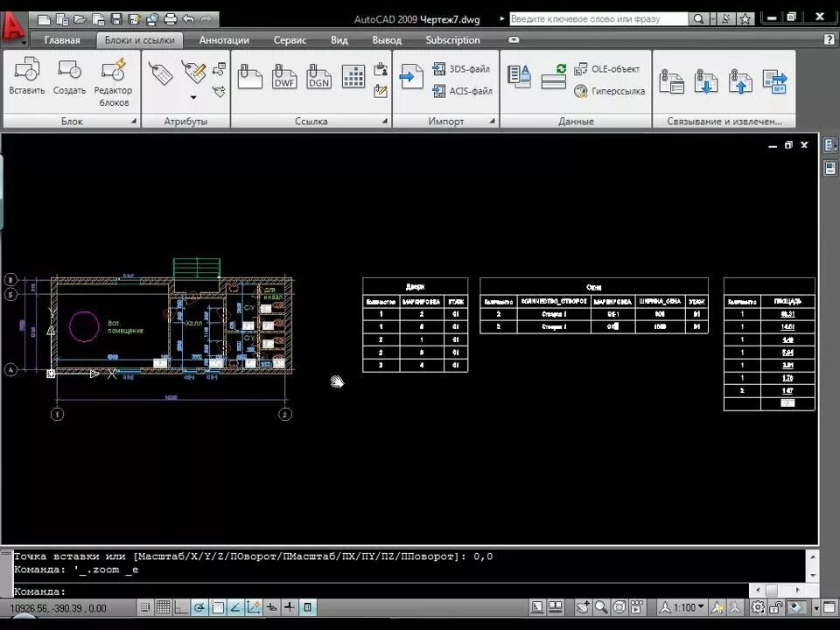
Task: Click the ACIS-файл import button
Action: point(462,91)
